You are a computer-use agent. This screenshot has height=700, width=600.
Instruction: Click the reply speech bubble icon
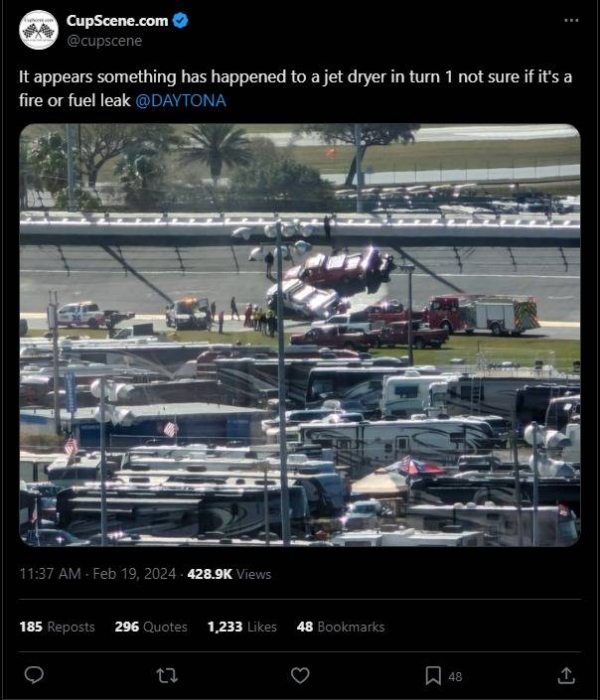point(34,675)
